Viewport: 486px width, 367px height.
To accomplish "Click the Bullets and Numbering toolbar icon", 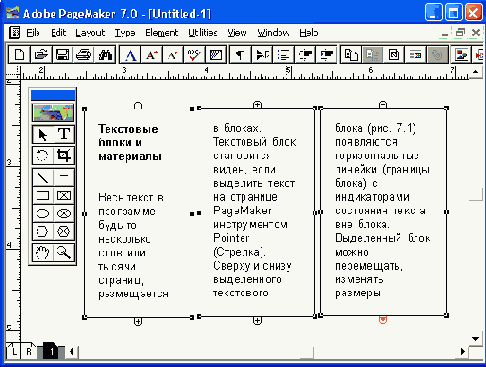I will click(283, 55).
